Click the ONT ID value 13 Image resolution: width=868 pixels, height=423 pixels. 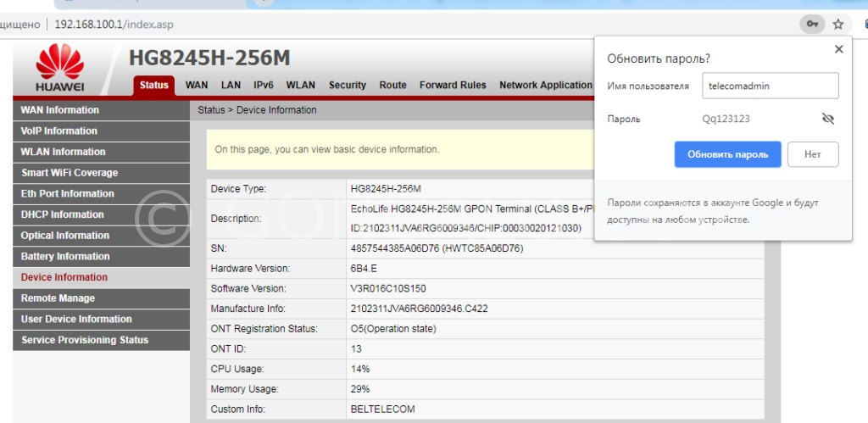[x=356, y=348]
